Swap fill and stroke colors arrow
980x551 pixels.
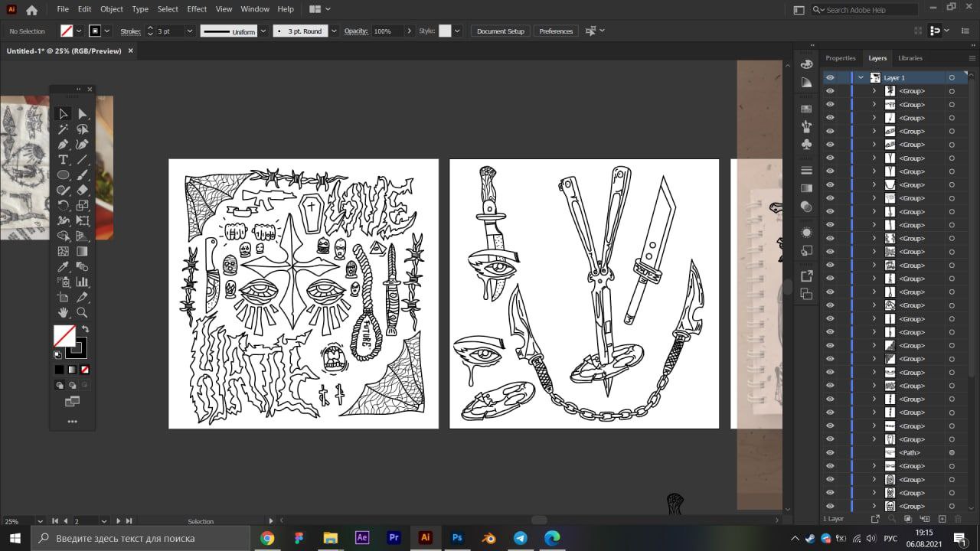pos(85,329)
